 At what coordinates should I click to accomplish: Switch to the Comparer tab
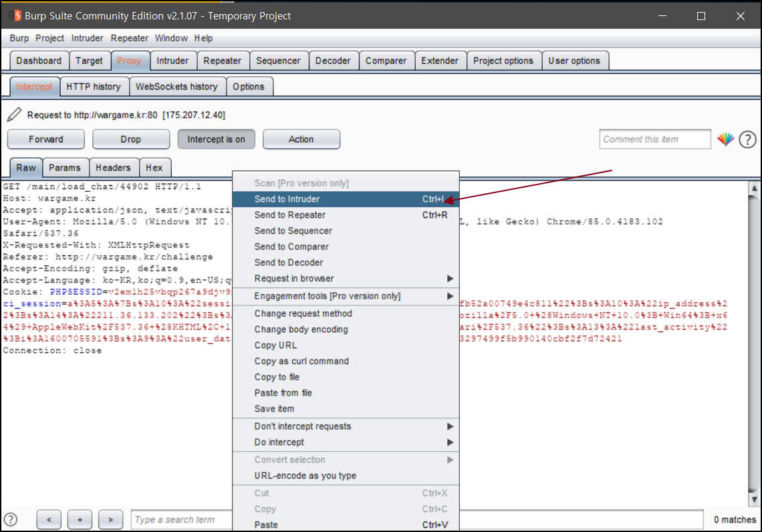[x=386, y=61]
